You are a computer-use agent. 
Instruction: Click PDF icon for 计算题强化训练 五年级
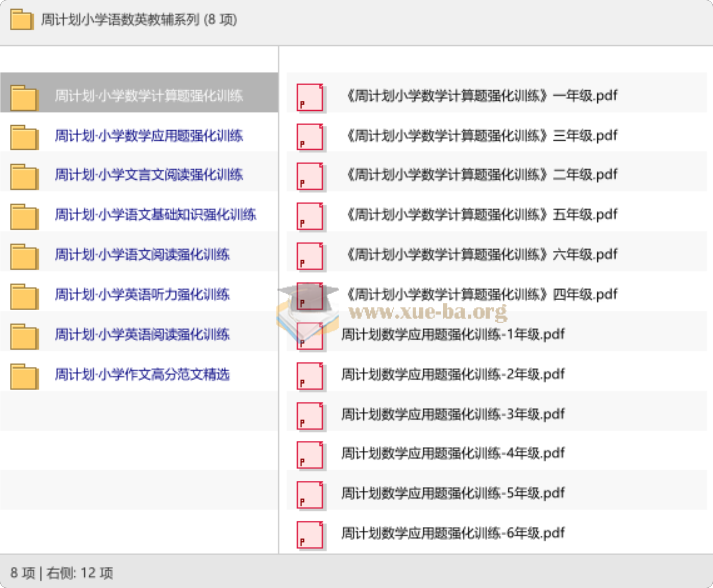click(x=311, y=216)
